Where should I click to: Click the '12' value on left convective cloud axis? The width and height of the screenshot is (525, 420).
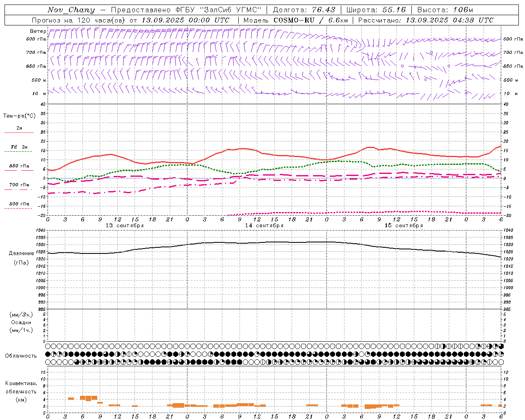(x=43, y=372)
